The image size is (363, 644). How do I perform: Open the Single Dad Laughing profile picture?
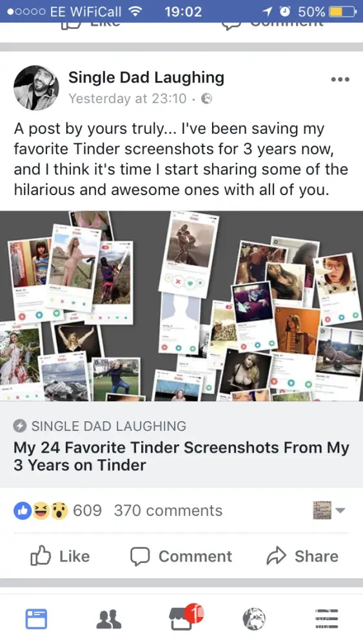[36, 88]
